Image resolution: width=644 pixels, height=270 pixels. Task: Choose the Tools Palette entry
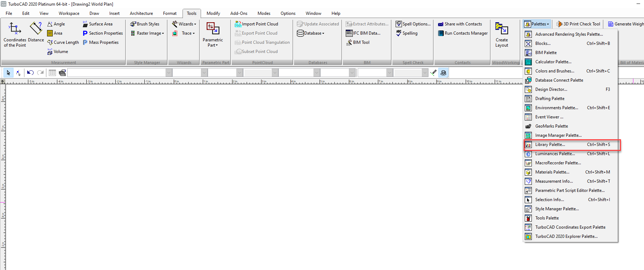pos(571,218)
